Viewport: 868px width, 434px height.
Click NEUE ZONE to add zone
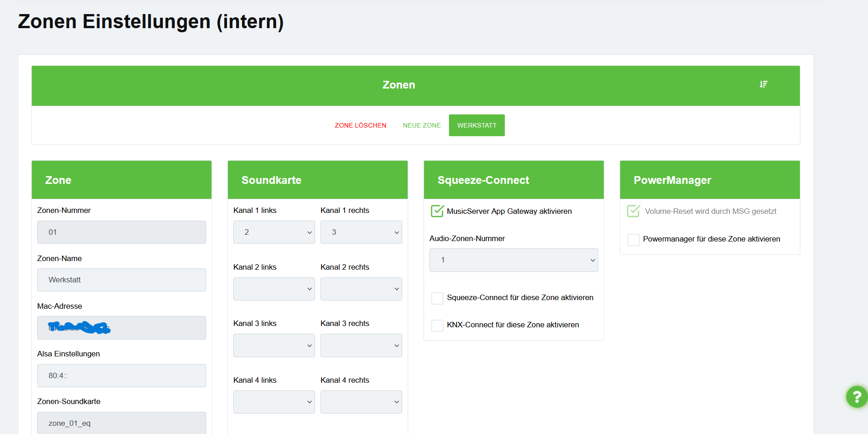click(x=422, y=125)
